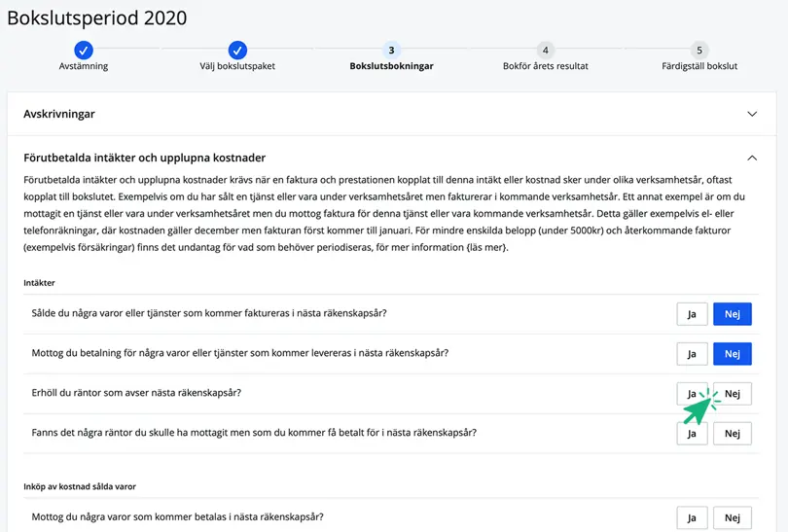Click the question text Fanns det några räntor
Image resolution: width=788 pixels, height=532 pixels.
pyautogui.click(x=254, y=433)
